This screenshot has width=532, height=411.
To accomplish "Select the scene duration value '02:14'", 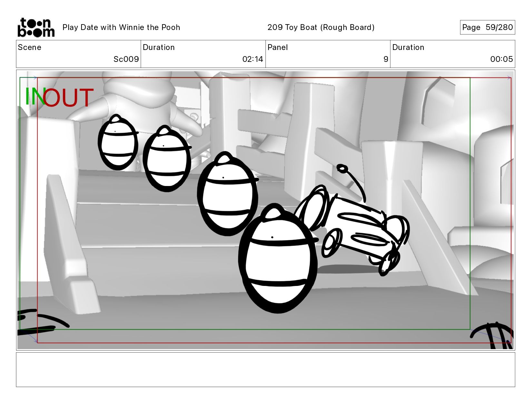I will pos(253,59).
